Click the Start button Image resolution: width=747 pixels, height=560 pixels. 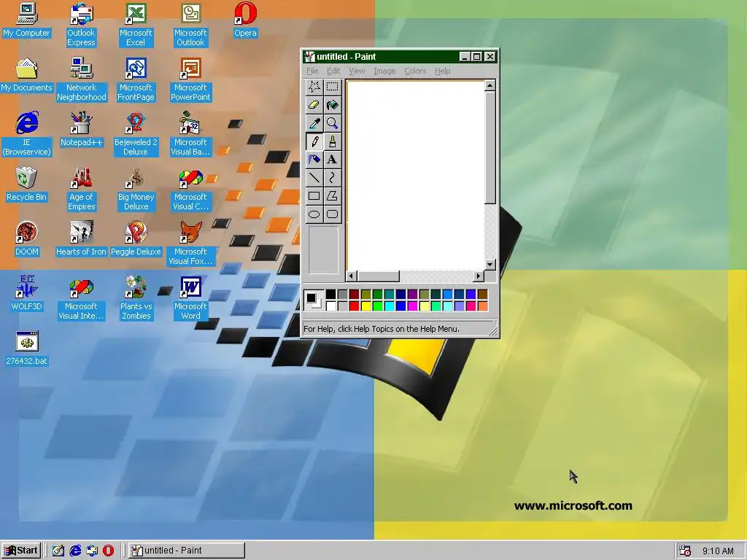pos(21,551)
